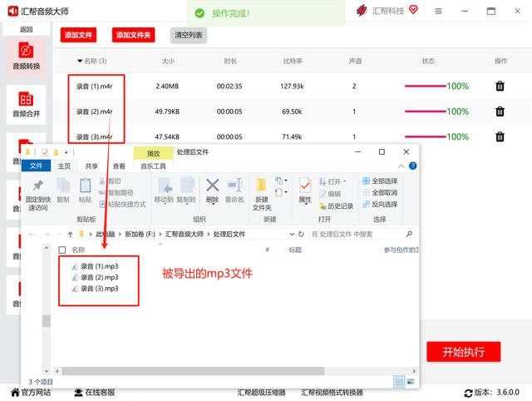The image size is (532, 401).
Task: Open the 汇帮视频格式转换器 link
Action: coord(332,393)
